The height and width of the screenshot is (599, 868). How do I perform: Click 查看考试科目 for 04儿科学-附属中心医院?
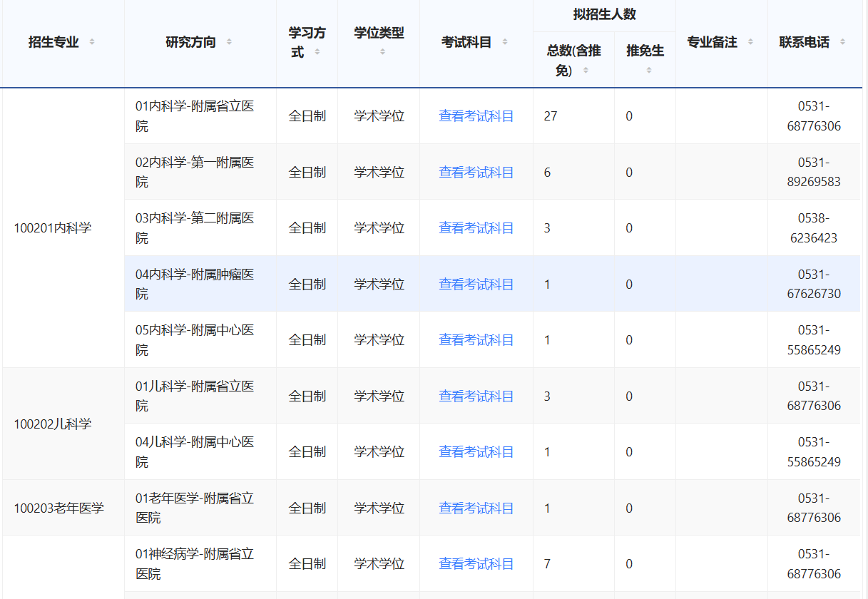[476, 452]
